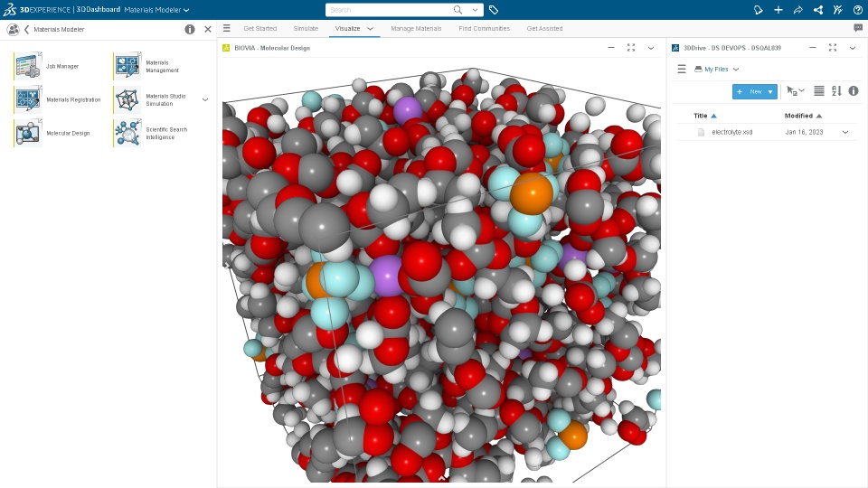This screenshot has width=868, height=488.
Task: Open the dashboard tabs hamburger menu
Action: [226, 28]
